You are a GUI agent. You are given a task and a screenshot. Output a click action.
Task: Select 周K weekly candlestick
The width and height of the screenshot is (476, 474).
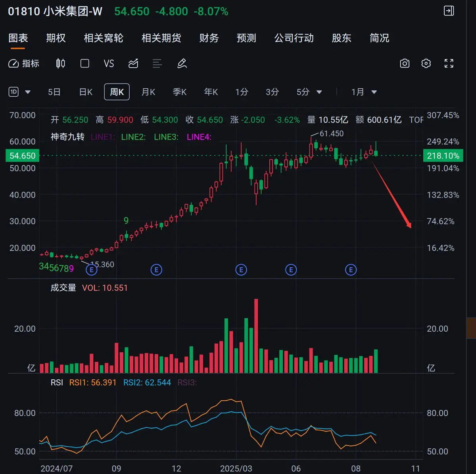[x=117, y=92]
